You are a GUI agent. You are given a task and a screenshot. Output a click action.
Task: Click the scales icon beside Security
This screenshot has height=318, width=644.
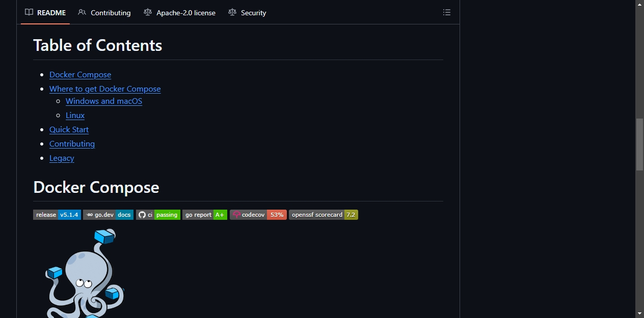tap(232, 12)
